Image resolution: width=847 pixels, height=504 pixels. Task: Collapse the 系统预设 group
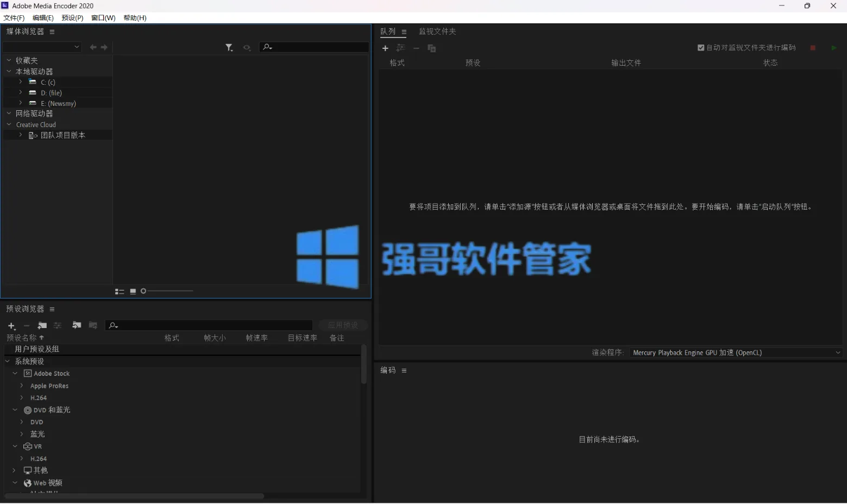click(8, 361)
